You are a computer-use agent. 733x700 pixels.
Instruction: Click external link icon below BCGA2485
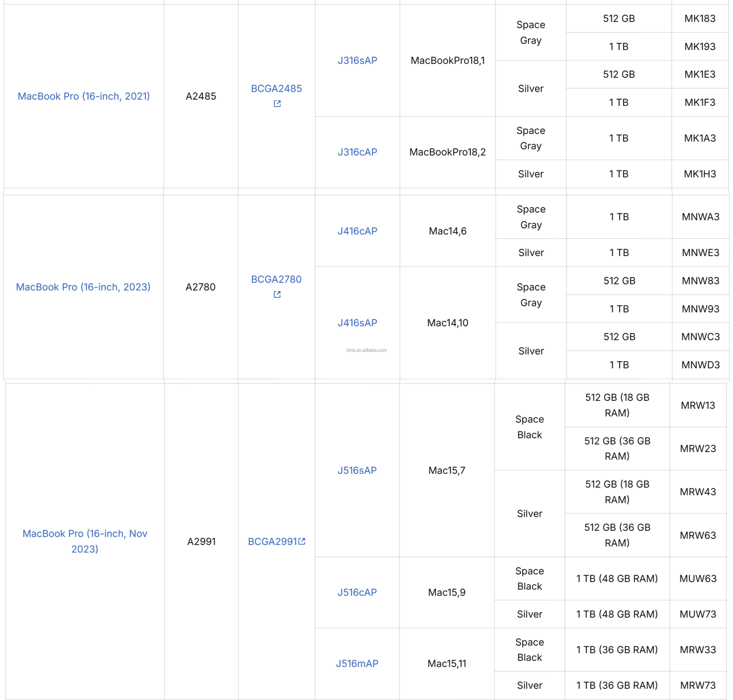(277, 104)
